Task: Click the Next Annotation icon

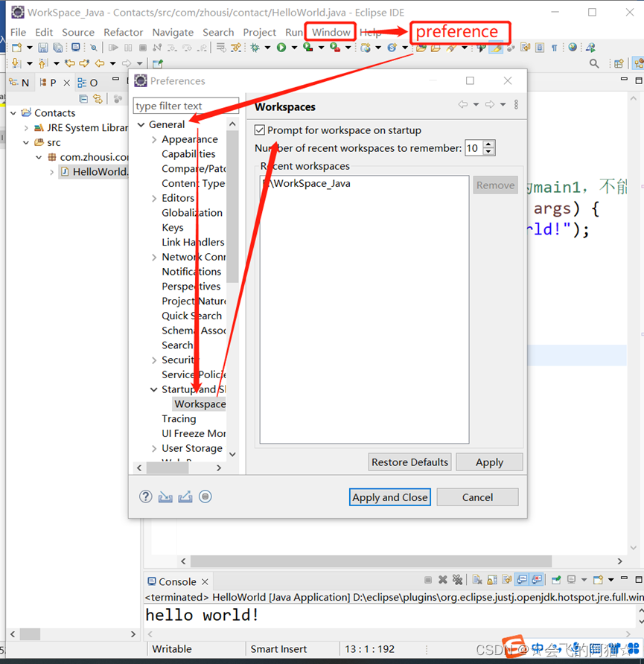Action: pos(16,63)
